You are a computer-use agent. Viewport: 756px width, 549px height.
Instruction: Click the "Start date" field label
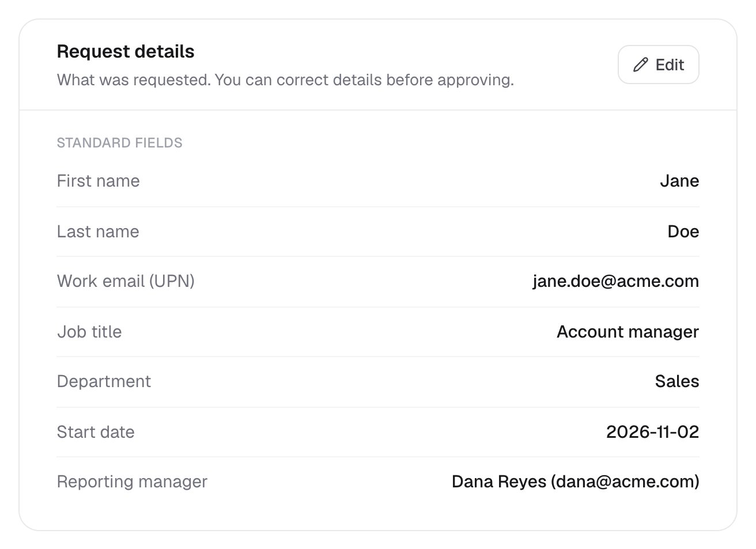[96, 432]
